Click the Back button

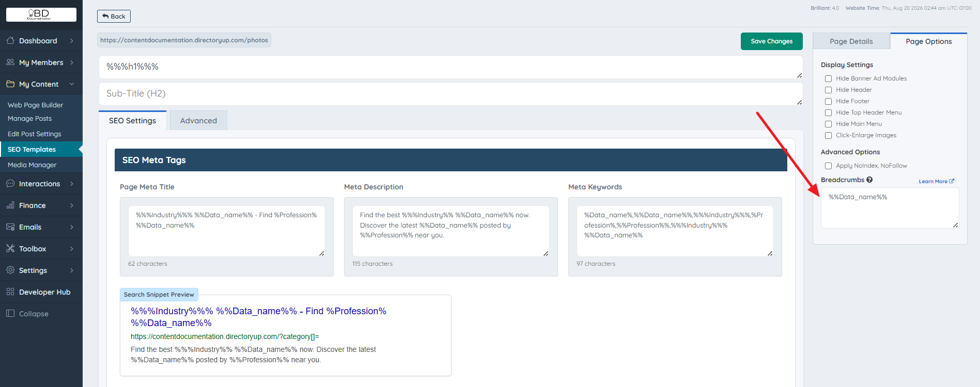click(114, 17)
